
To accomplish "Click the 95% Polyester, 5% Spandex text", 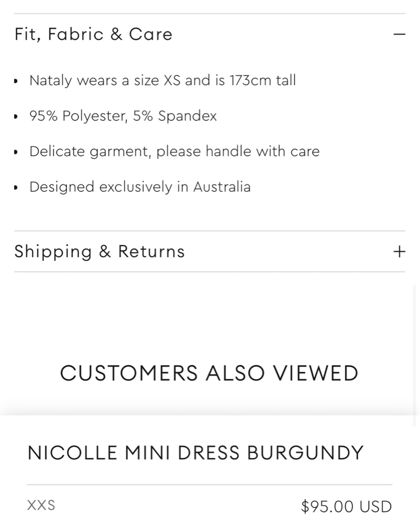I will 123,116.
